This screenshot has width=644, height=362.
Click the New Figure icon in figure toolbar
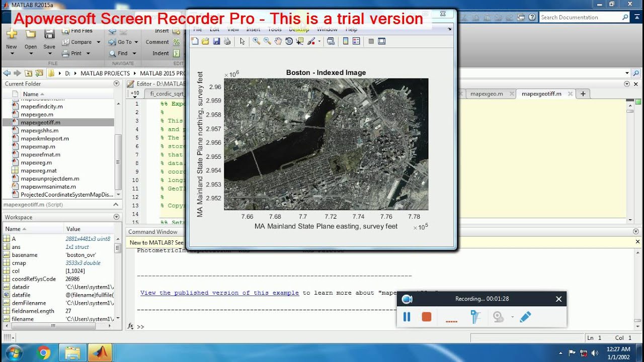[x=195, y=41]
